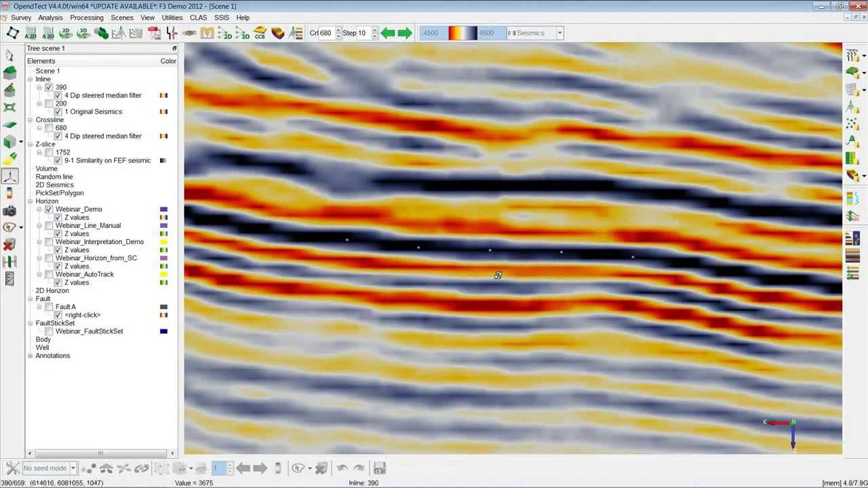Open the 3D attributes (A 3D) icon
This screenshot has width=868, height=488.
pos(48,33)
